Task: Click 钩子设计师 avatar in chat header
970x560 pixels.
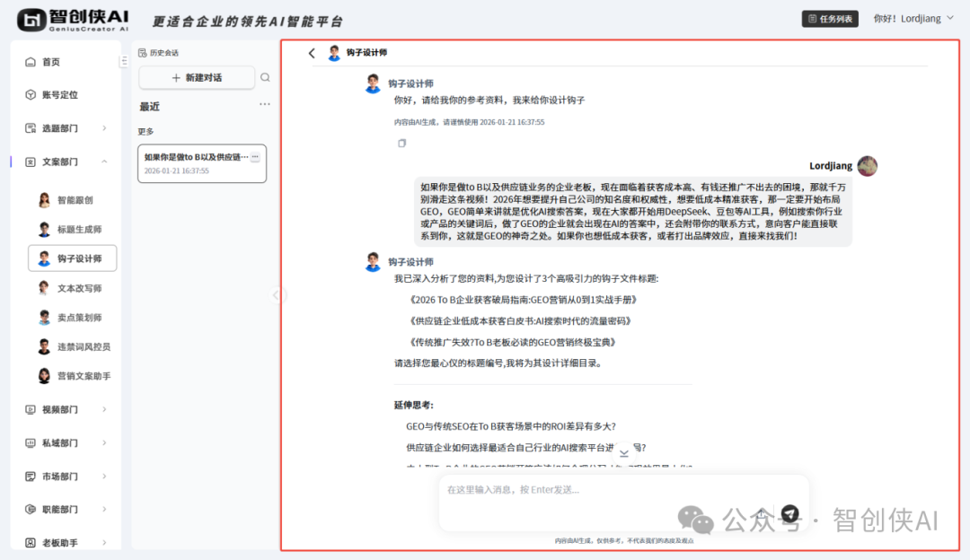Action: [x=334, y=53]
